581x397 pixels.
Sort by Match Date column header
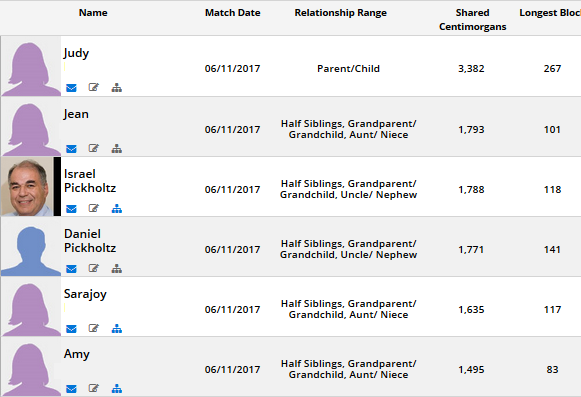coord(233,13)
